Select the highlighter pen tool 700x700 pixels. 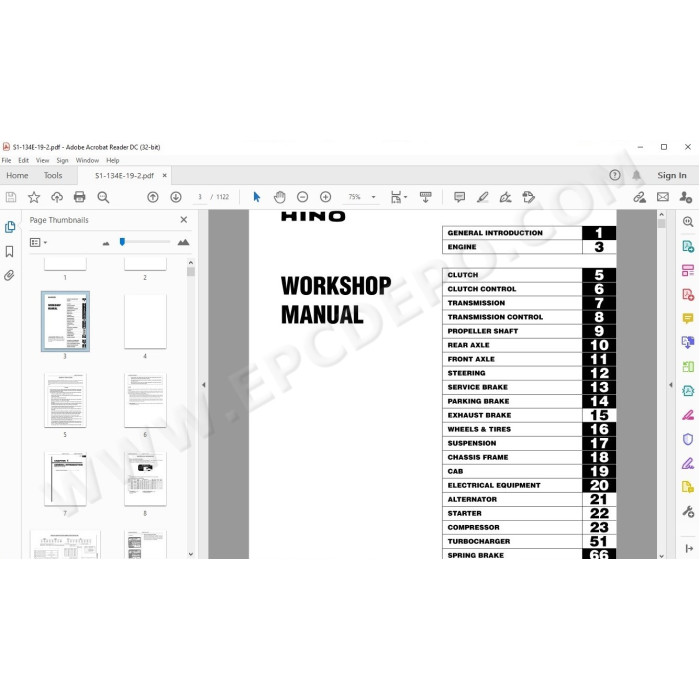point(483,197)
